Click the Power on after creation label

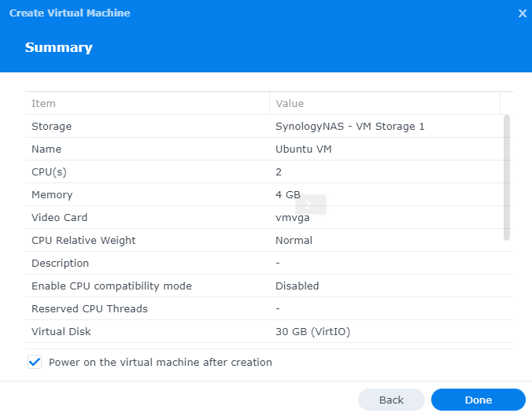point(160,362)
